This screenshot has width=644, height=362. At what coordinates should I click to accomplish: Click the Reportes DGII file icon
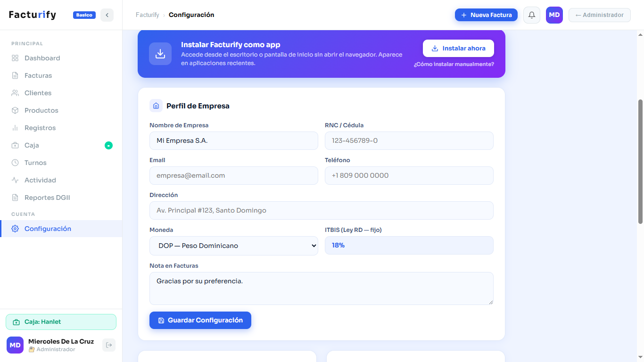pyautogui.click(x=15, y=197)
